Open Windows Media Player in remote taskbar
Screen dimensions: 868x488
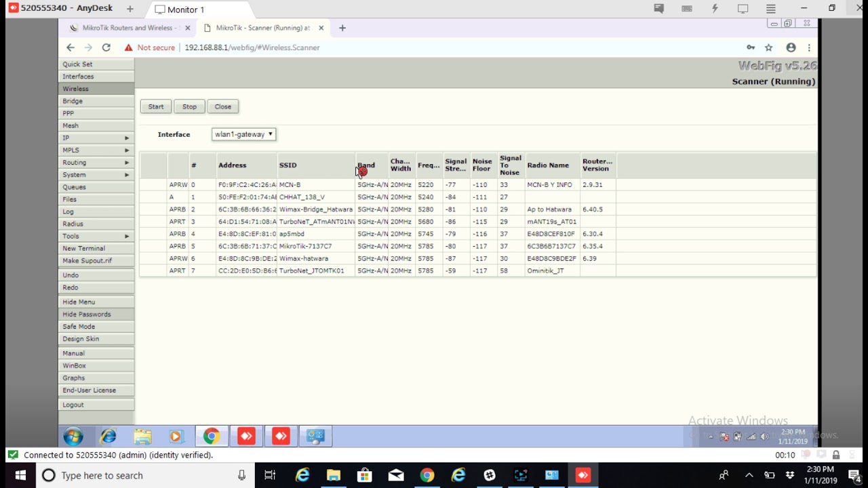(x=176, y=436)
